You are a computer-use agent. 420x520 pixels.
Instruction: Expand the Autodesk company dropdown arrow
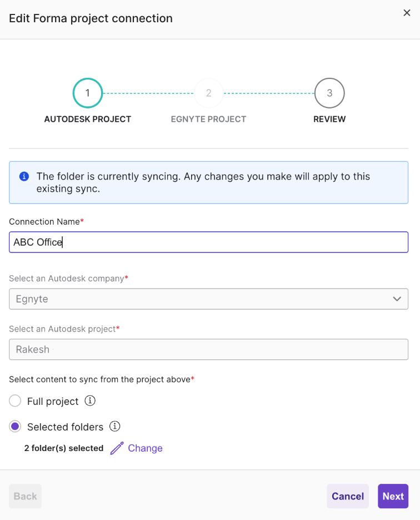pyautogui.click(x=397, y=299)
